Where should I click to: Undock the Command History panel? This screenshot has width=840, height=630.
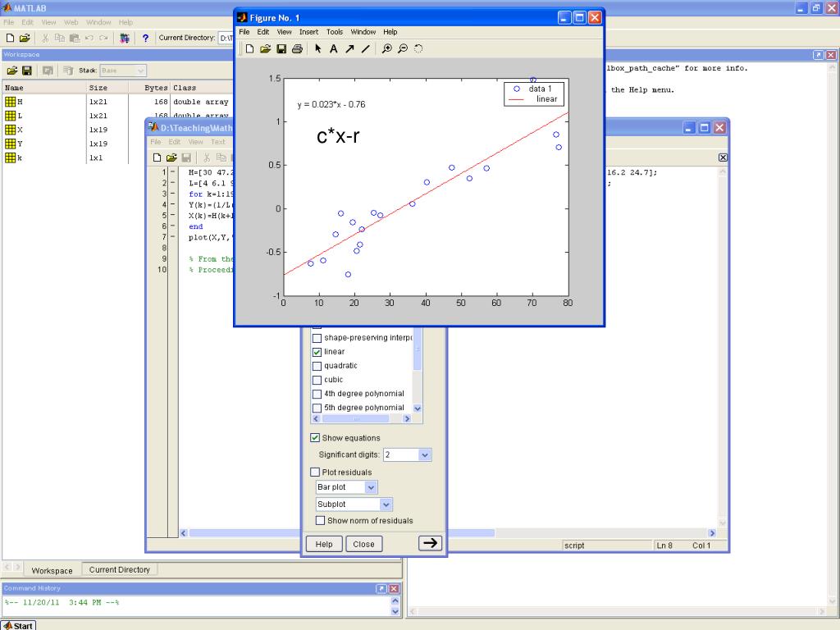click(381, 588)
